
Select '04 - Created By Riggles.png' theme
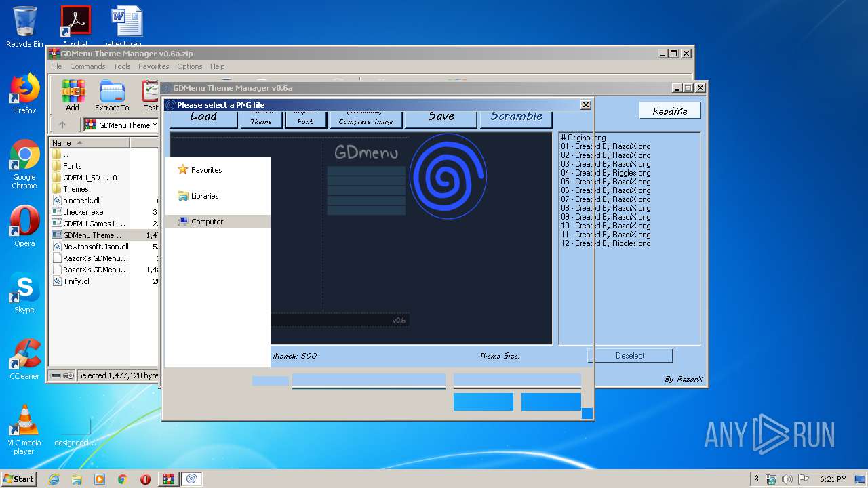606,173
